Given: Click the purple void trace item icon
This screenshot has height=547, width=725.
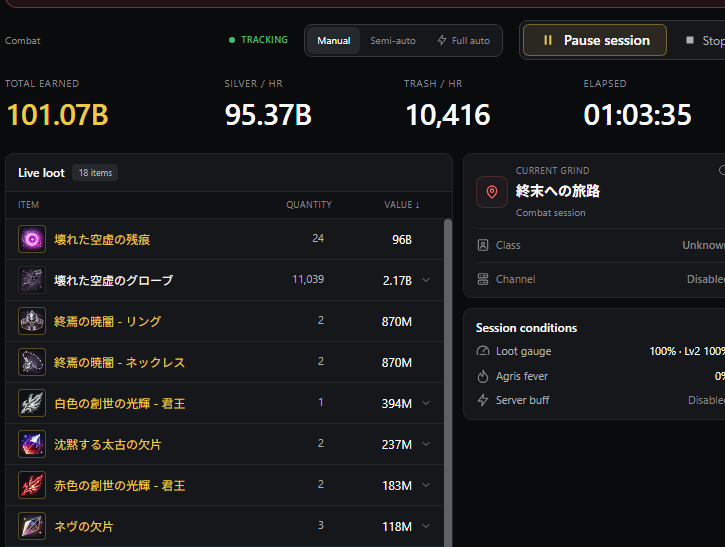Looking at the screenshot, I should coord(32,239).
